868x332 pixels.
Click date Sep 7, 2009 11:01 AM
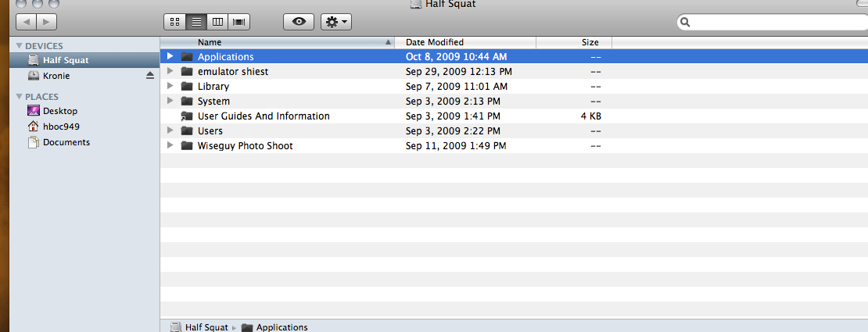point(457,86)
